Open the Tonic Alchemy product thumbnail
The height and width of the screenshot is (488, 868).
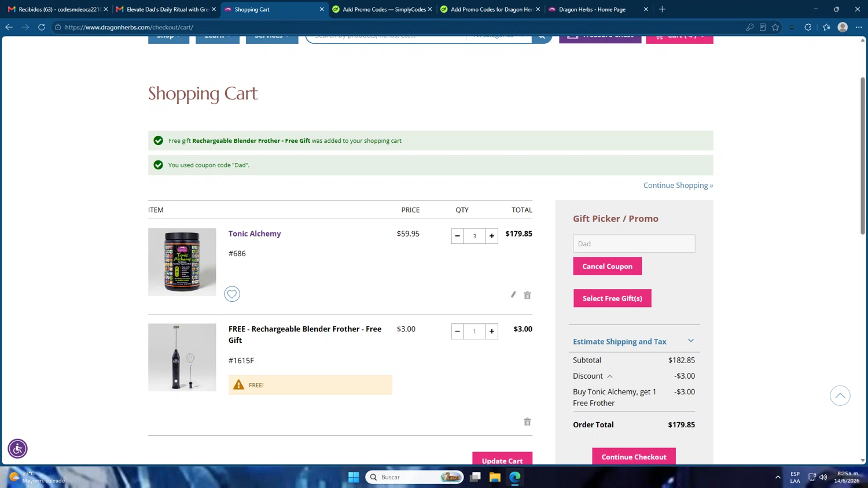click(x=182, y=262)
